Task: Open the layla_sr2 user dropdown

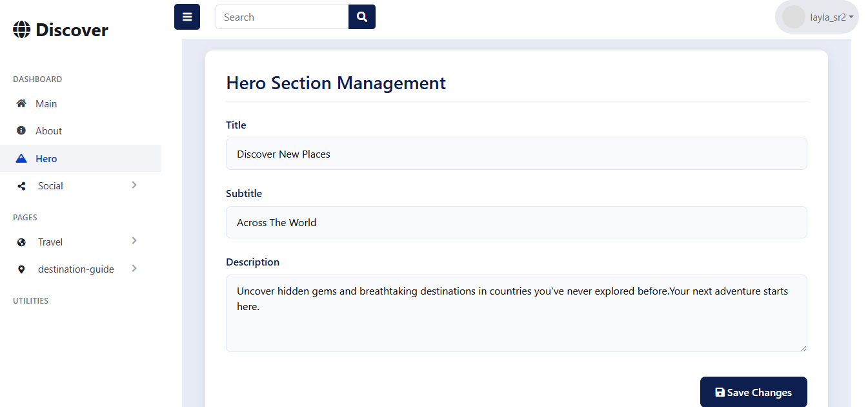Action: (831, 17)
